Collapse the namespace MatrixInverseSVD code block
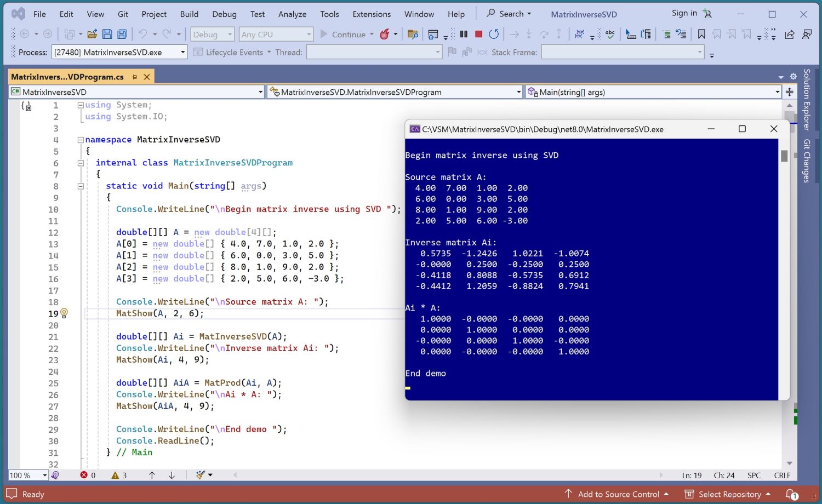This screenshot has width=822, height=504. pyautogui.click(x=81, y=140)
